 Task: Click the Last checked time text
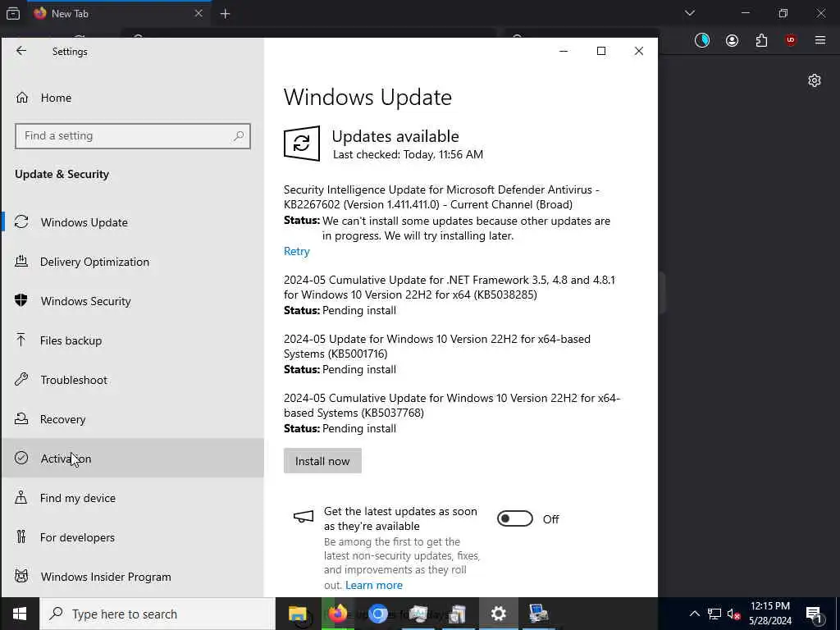tap(409, 154)
